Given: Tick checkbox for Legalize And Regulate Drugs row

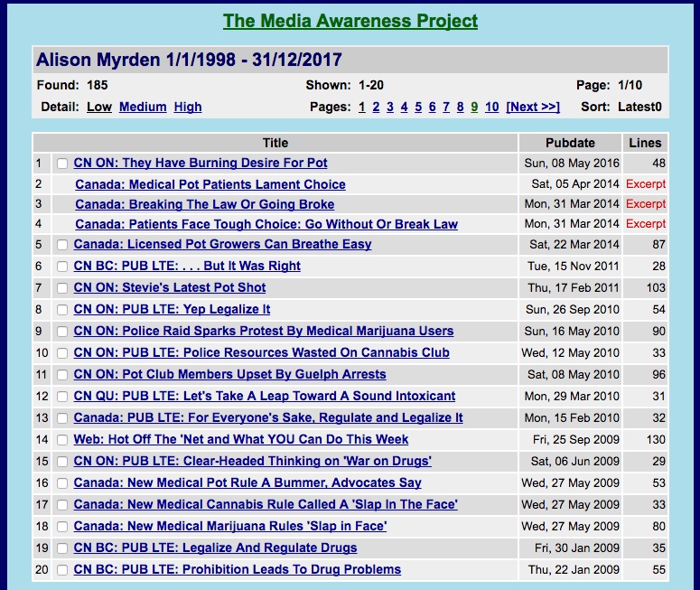Looking at the screenshot, I should click(62, 548).
